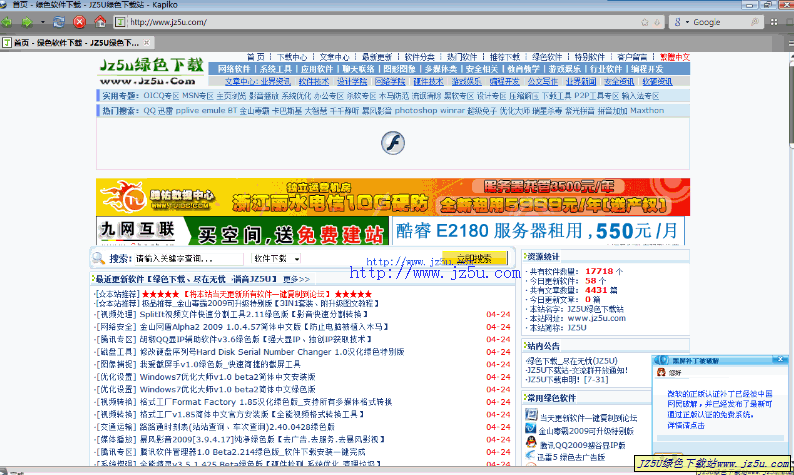Screen dimensions: 794x475
Task: Go forward with the green forward arrow
Action: click(27, 22)
